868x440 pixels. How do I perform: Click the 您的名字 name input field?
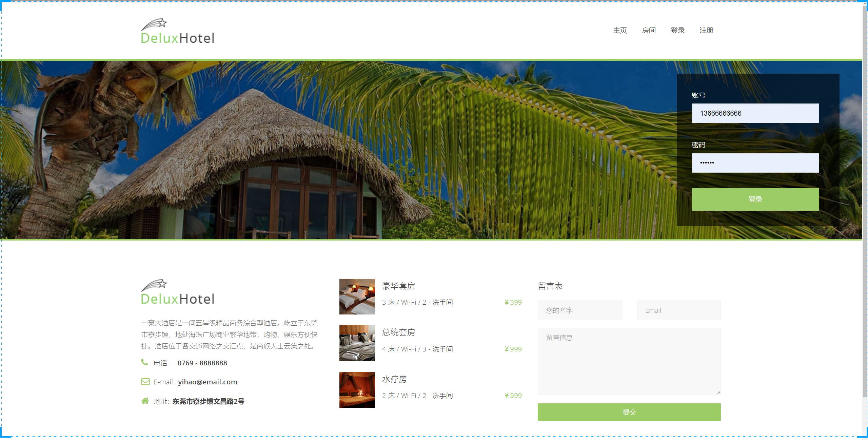(x=579, y=310)
